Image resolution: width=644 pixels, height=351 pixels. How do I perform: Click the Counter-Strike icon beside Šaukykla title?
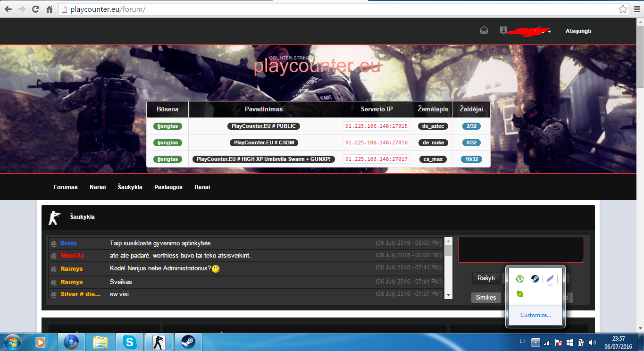[x=55, y=217]
